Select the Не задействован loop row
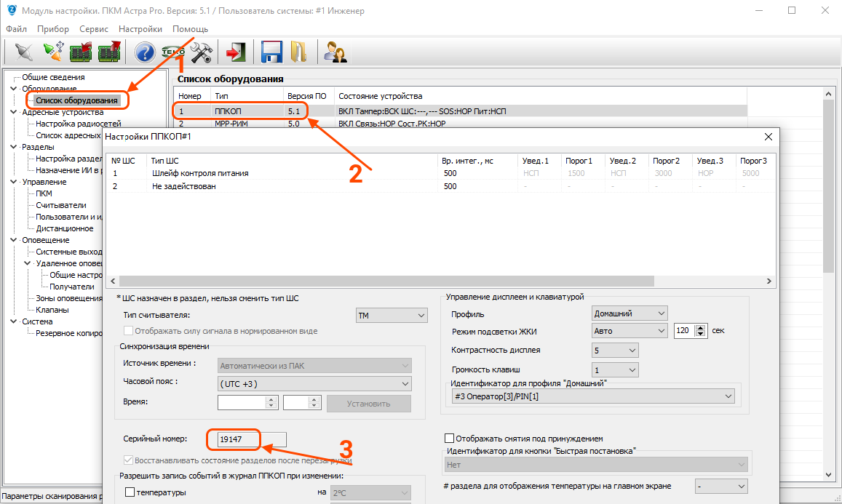This screenshot has height=504, width=842. tap(442, 186)
